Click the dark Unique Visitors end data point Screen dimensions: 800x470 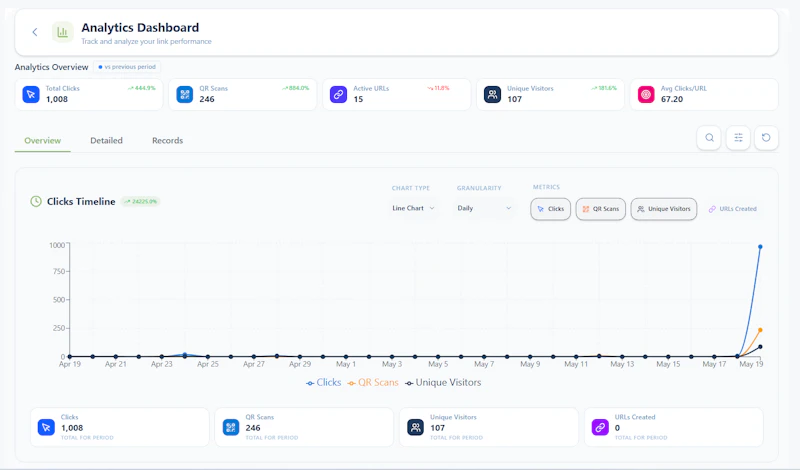760,347
